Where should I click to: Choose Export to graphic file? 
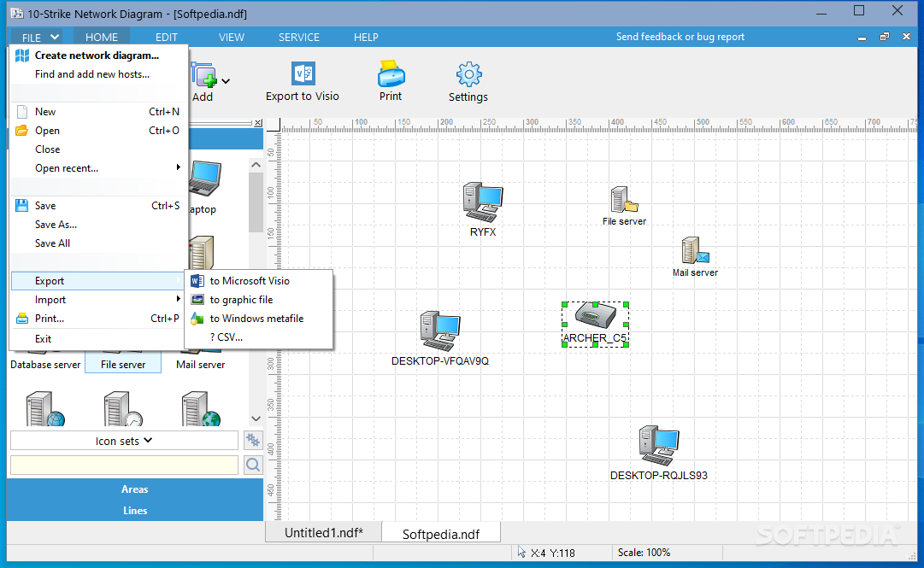[x=259, y=300]
